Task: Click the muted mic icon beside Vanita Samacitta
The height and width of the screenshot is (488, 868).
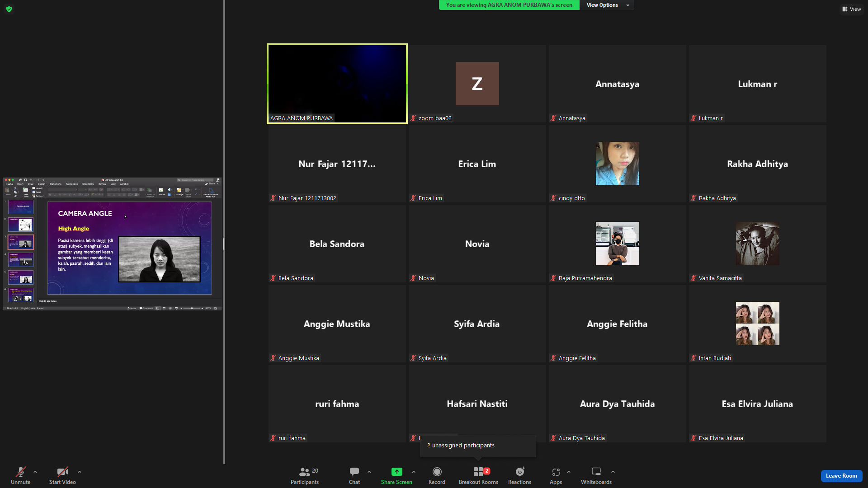Action: coord(693,278)
